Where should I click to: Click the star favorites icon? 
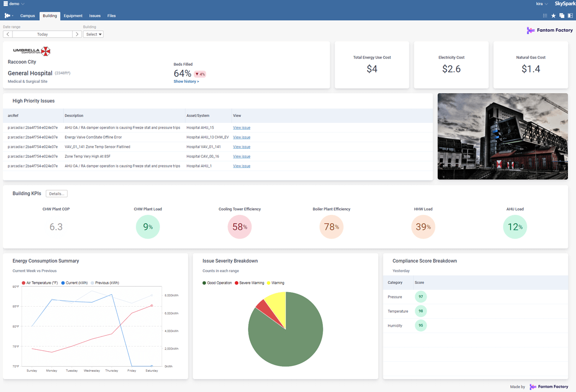(553, 16)
